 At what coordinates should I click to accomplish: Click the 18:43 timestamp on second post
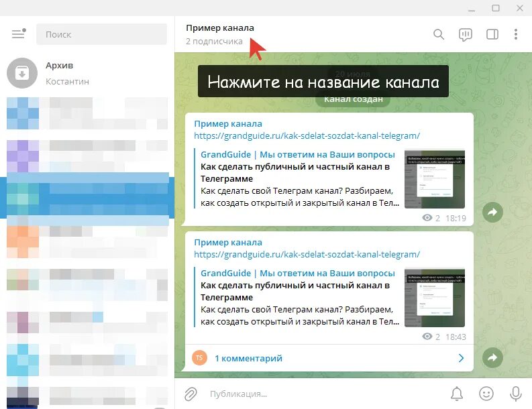pos(456,337)
